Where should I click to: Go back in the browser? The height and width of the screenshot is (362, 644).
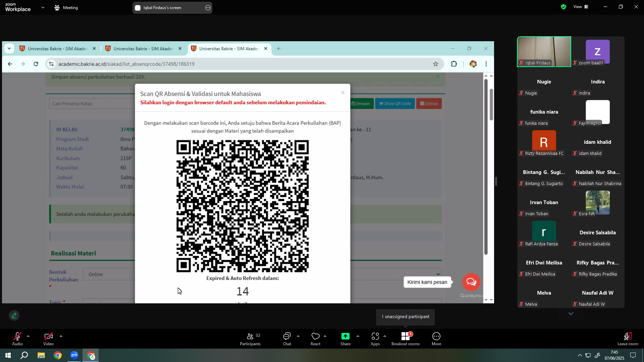point(10,64)
